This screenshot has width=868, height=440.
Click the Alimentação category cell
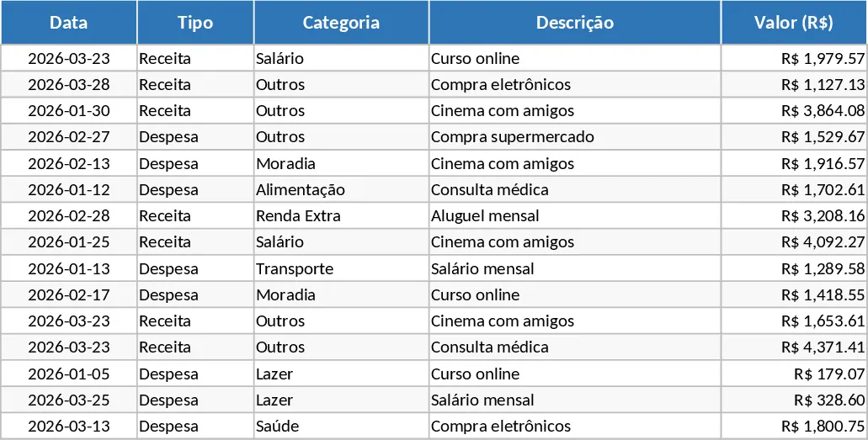pos(341,190)
